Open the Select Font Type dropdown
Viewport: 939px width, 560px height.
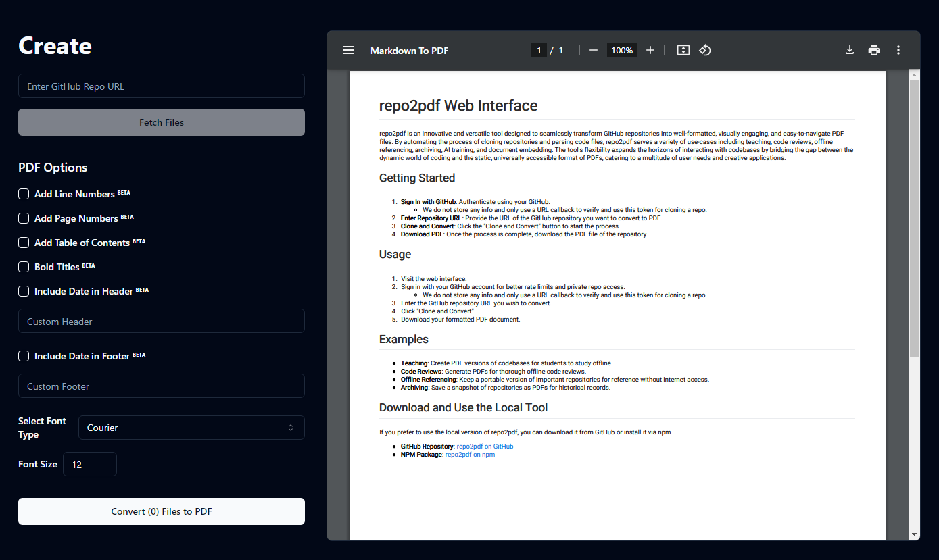pyautogui.click(x=191, y=428)
